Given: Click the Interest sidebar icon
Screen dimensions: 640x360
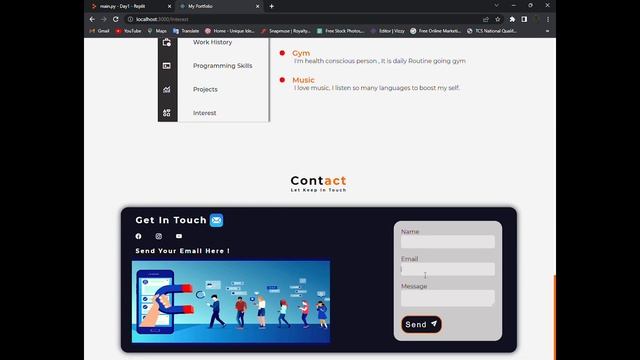Looking at the screenshot, I should 167,113.
